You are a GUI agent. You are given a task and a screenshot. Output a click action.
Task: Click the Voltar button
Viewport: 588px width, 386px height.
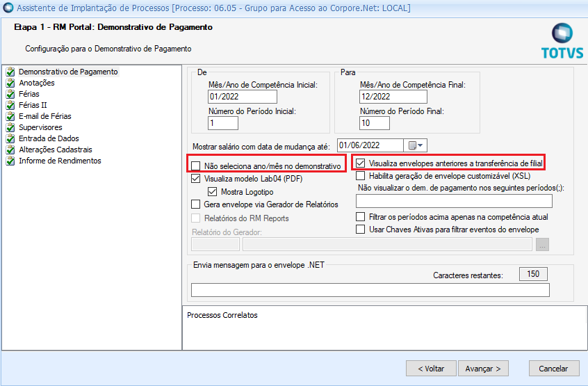(x=431, y=369)
